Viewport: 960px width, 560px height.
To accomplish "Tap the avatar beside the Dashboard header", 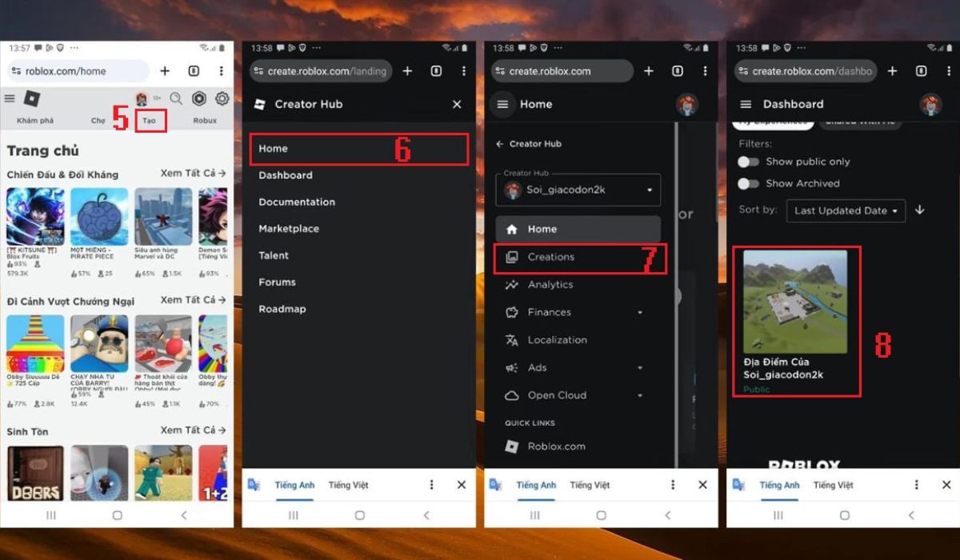I will [930, 104].
